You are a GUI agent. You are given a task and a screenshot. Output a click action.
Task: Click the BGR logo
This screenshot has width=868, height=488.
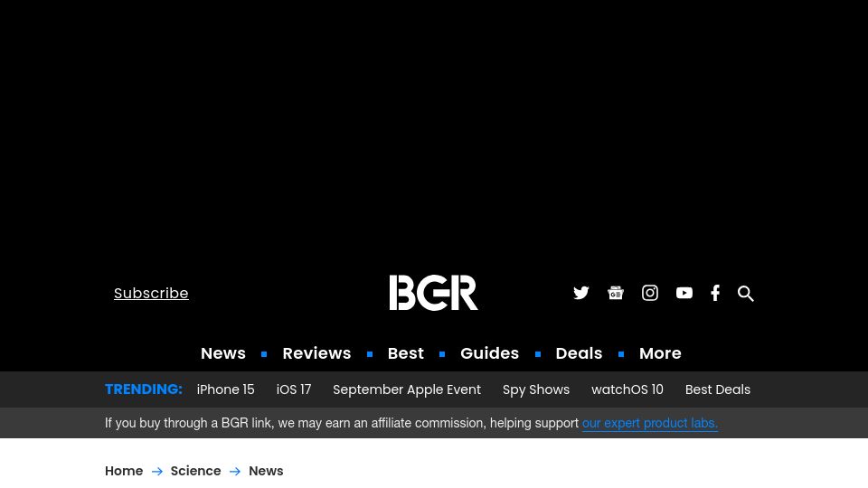coord(433,293)
